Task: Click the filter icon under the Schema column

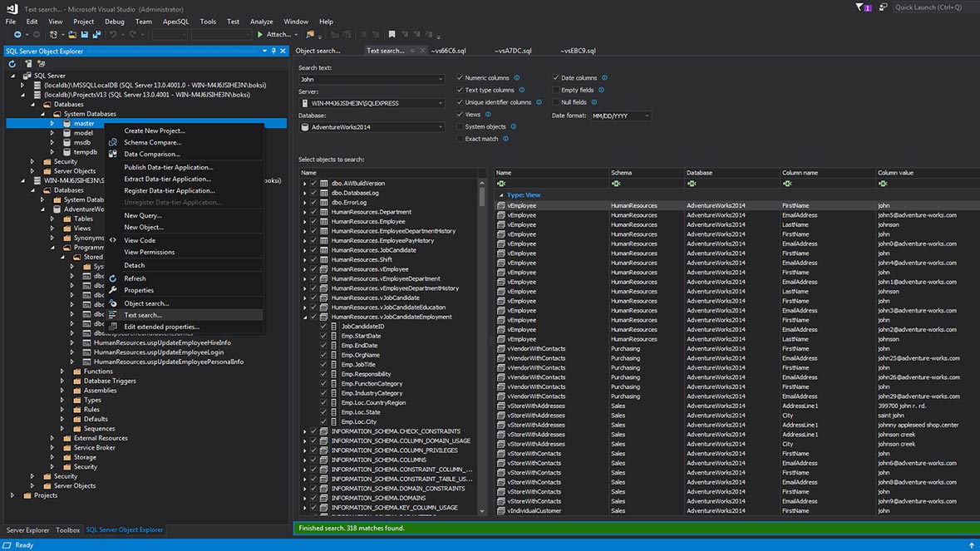Action: 616,184
